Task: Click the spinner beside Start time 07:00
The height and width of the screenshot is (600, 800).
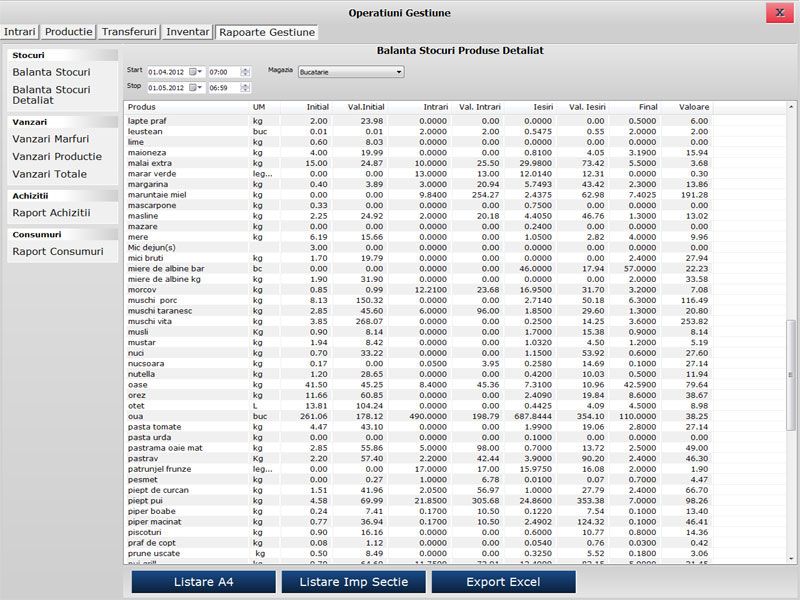Action: [x=245, y=72]
